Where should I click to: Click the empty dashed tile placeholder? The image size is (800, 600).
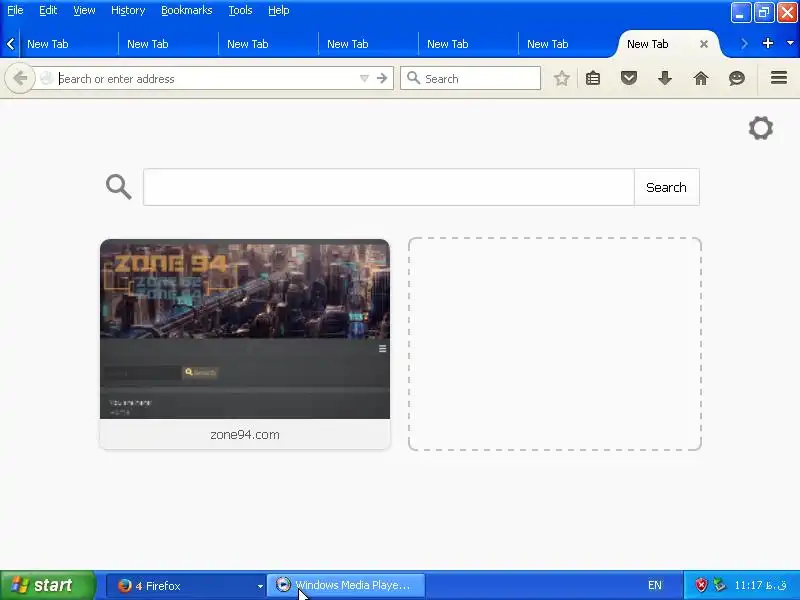point(555,344)
